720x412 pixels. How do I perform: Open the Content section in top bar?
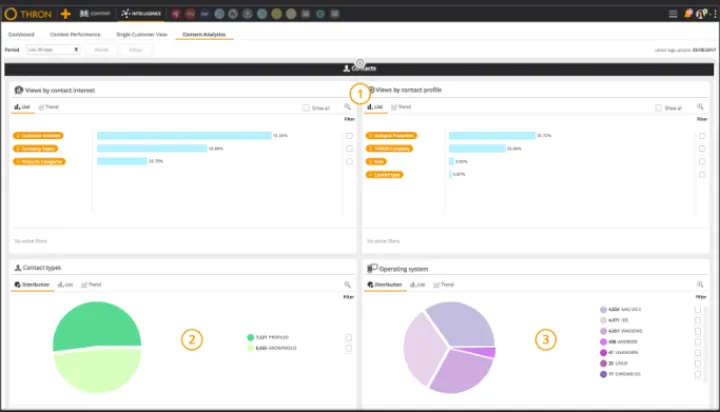point(95,14)
